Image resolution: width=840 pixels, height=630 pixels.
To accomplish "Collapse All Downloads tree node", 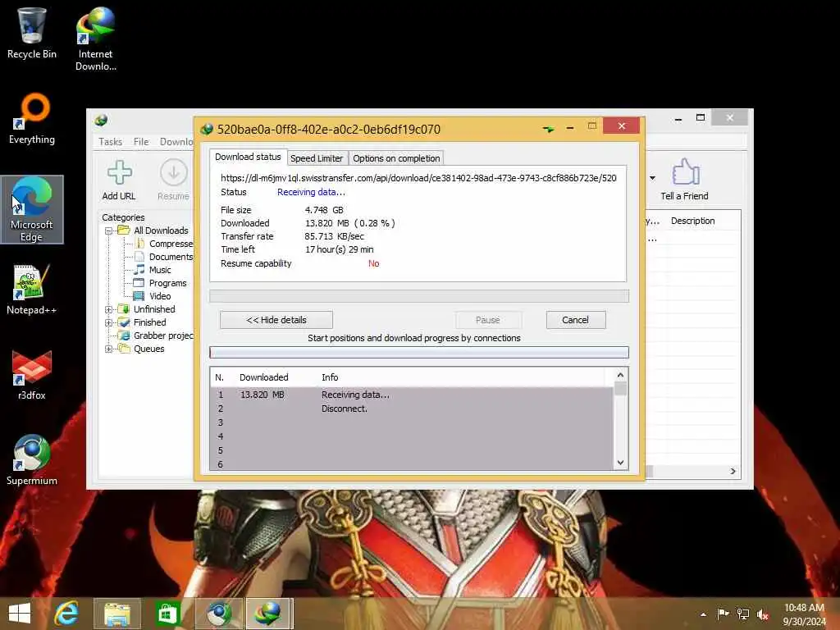I will [x=109, y=231].
